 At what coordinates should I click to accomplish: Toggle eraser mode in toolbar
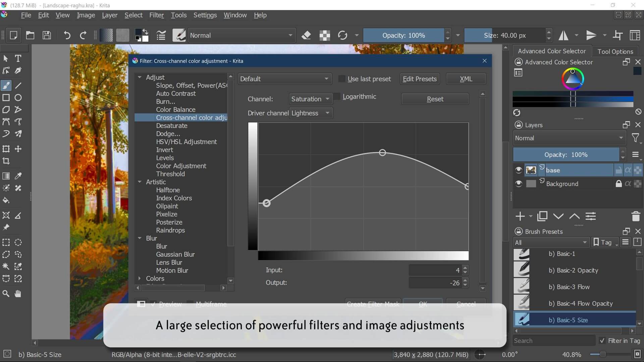point(306,35)
